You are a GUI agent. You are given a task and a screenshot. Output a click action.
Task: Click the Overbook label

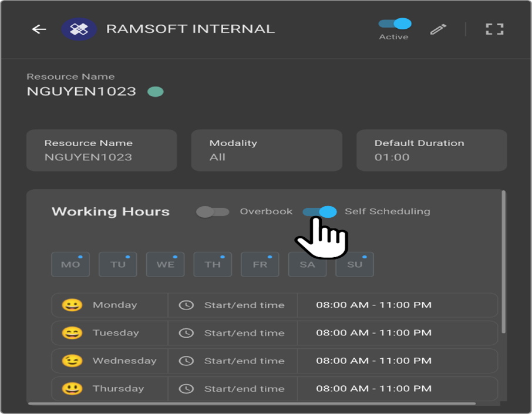tap(266, 211)
